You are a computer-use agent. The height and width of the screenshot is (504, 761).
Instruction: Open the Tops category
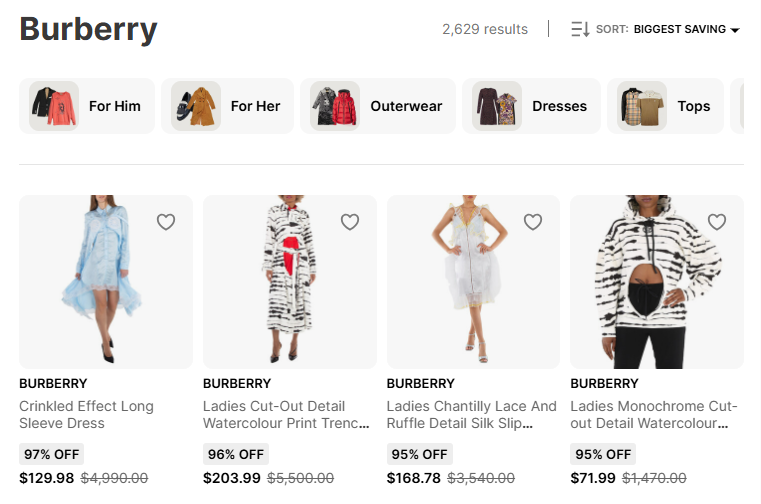pos(693,106)
